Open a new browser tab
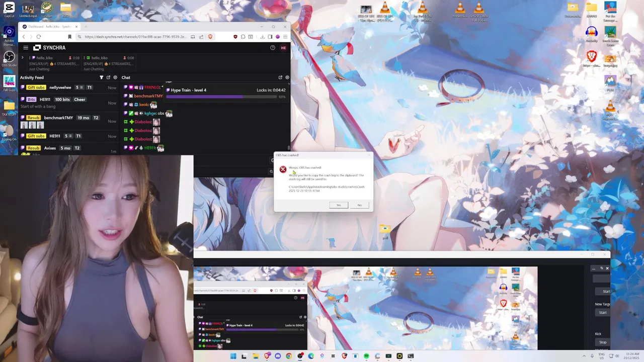The width and height of the screenshot is (644, 362). tap(86, 27)
